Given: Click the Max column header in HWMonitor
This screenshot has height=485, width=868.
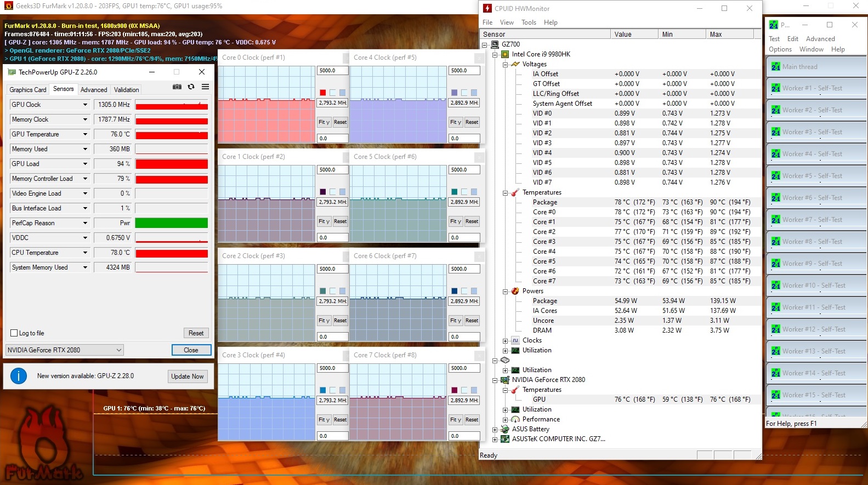Looking at the screenshot, I should coord(730,34).
